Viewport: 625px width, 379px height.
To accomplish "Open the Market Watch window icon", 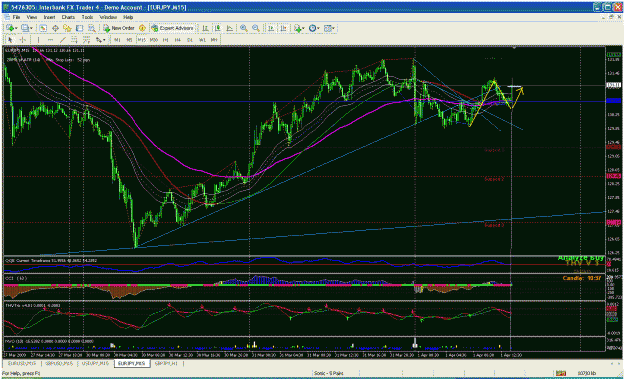I will (x=42, y=28).
